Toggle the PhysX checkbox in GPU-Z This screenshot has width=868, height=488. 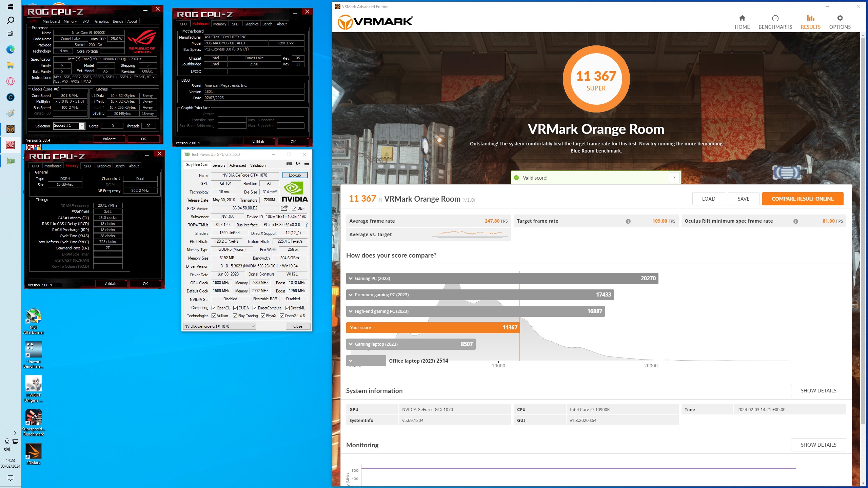(x=263, y=316)
